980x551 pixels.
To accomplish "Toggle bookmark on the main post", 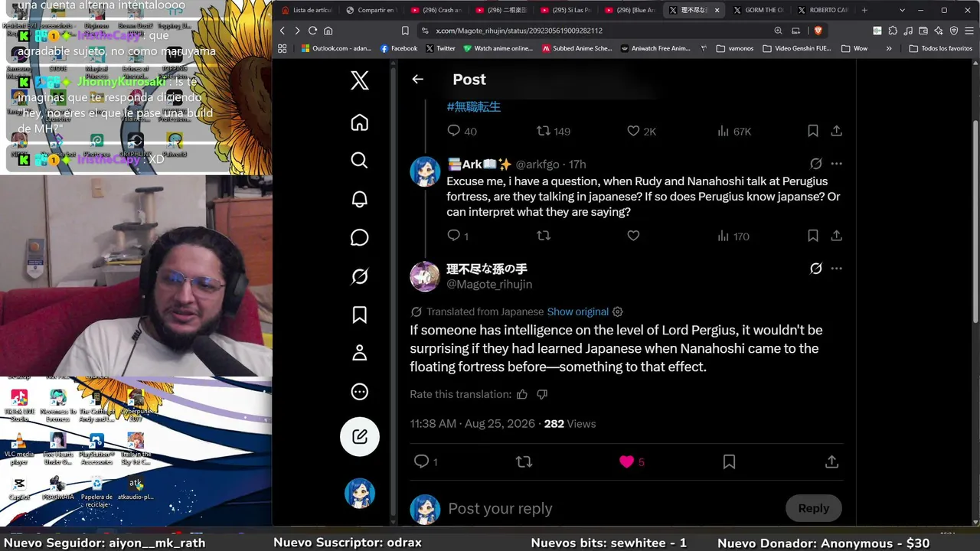I will [x=729, y=461].
